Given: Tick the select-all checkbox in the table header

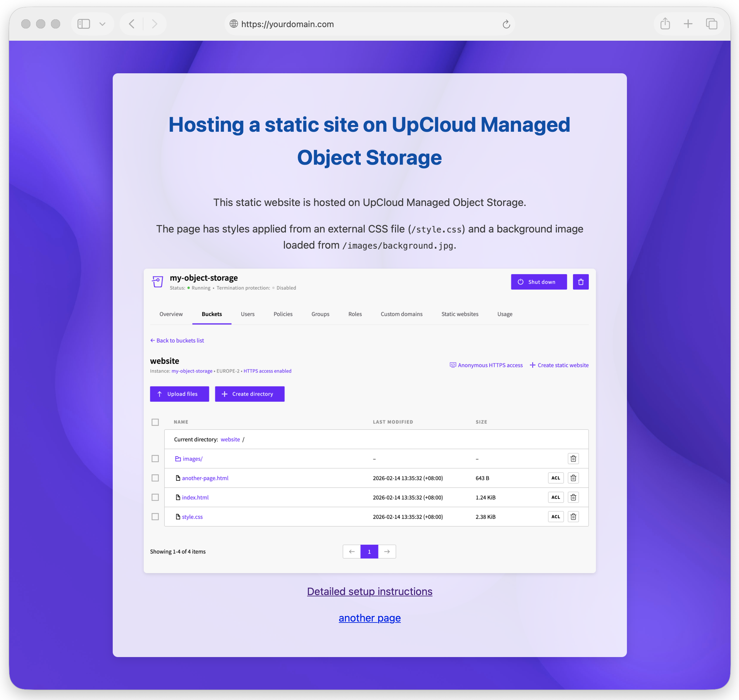Looking at the screenshot, I should [155, 422].
